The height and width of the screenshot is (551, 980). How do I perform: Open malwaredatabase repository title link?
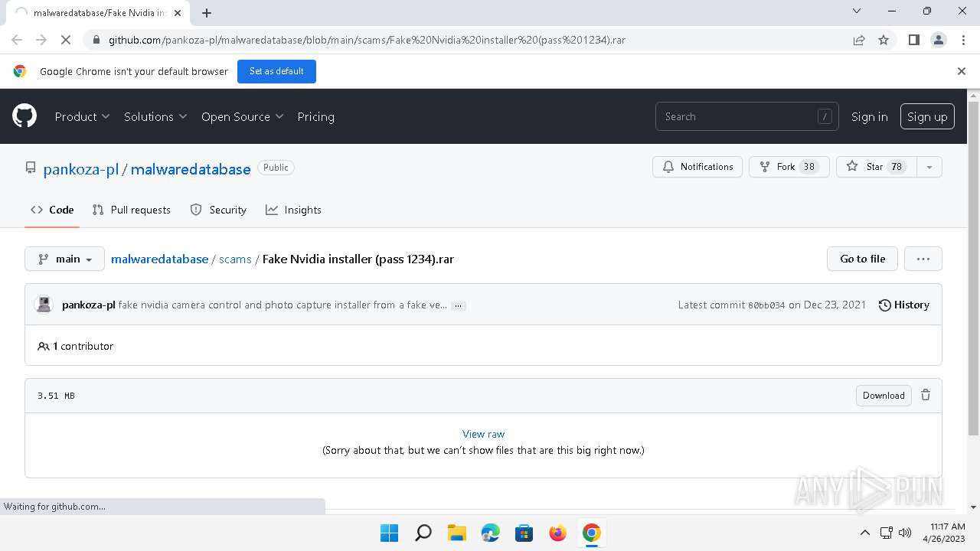tap(191, 169)
